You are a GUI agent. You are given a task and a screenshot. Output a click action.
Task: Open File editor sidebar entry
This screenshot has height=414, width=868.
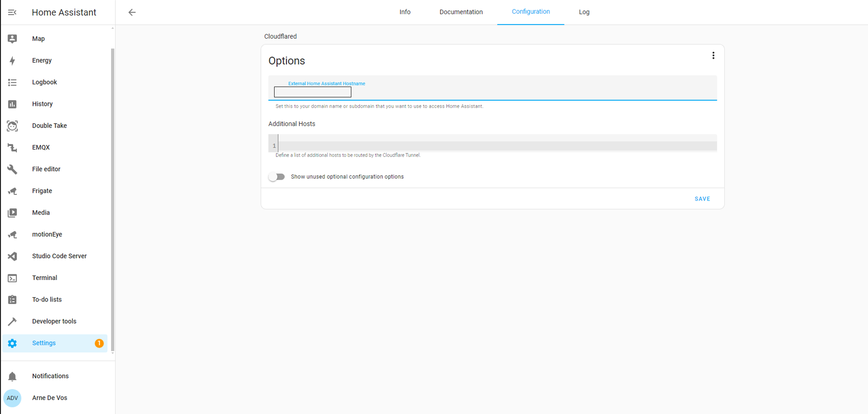55,169
